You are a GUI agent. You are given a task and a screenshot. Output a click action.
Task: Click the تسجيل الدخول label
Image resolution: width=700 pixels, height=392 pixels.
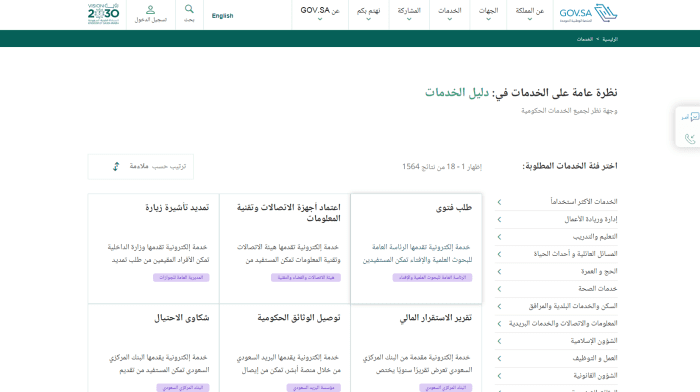[150, 20]
